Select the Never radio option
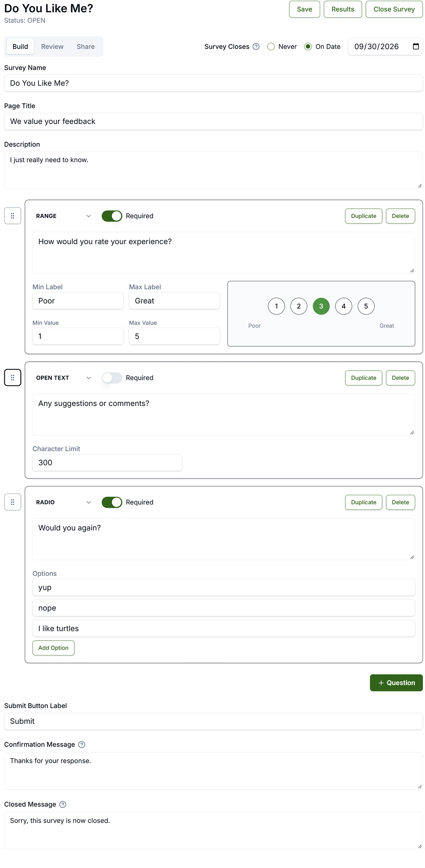The width and height of the screenshot is (425, 868). (x=271, y=46)
